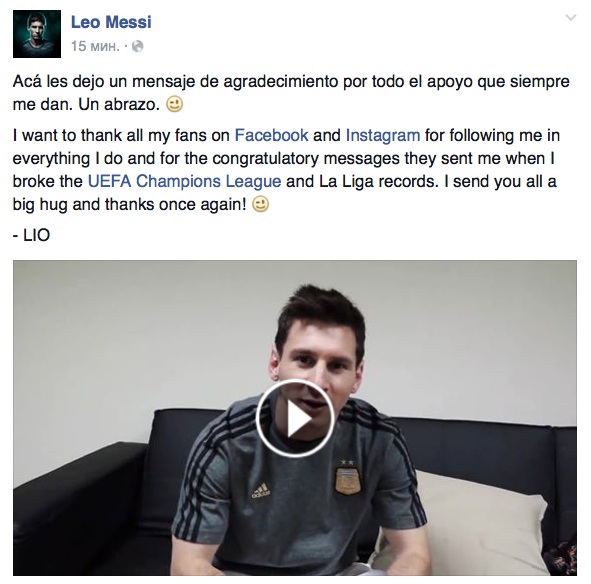Click the Argentina crest on the jersey
The height and width of the screenshot is (584, 591).
[x=348, y=477]
